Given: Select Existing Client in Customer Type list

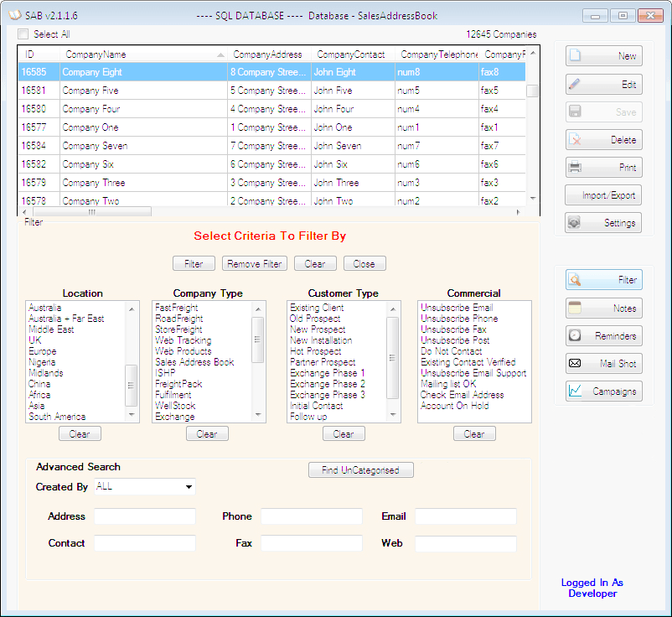Looking at the screenshot, I should (317, 308).
